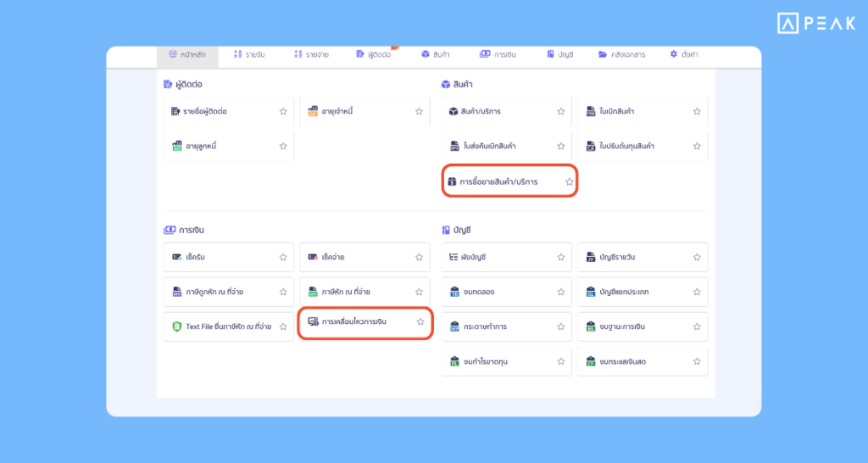Viewport: 868px width, 463px height.
Task: Toggle the favorite star on เช็คจ่าย
Action: tap(419, 257)
